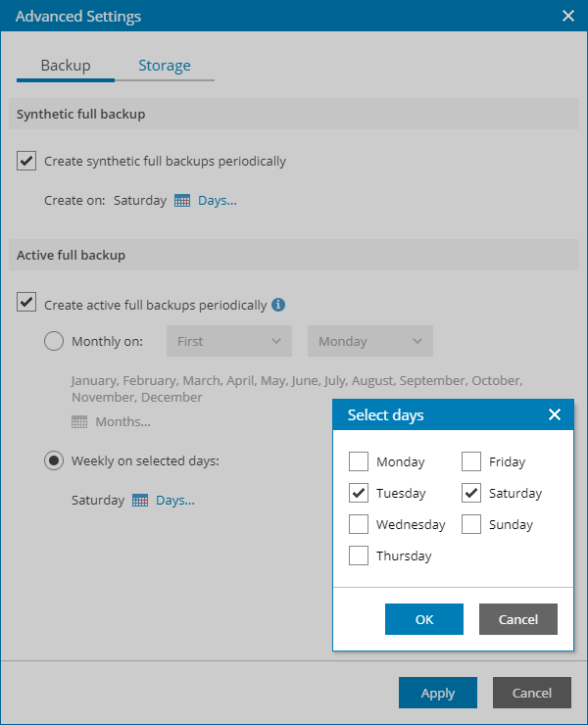
Task: Close the Advanced Settings dialog
Action: click(x=567, y=16)
